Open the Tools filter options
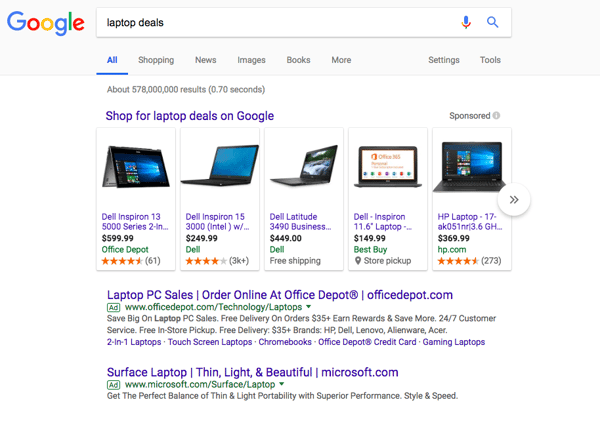600x421 pixels. (x=490, y=60)
